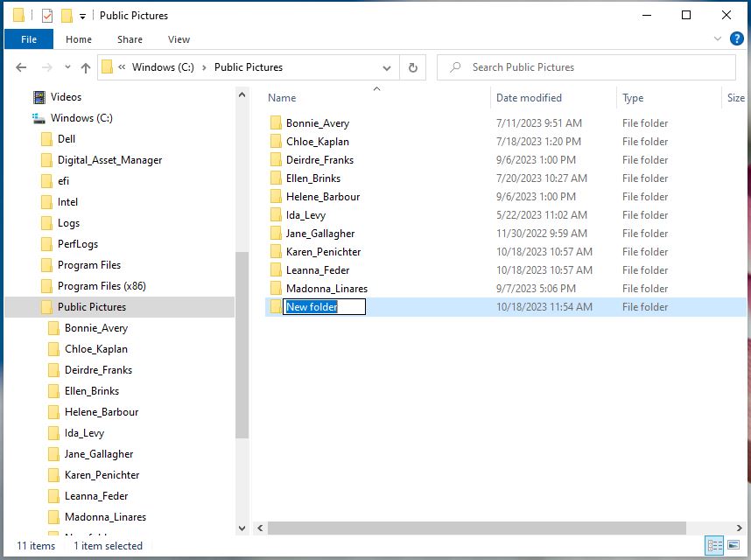Expand the breadcrumb chevron after Windows (C:)
Viewport: 751px width, 560px height.
click(x=205, y=67)
